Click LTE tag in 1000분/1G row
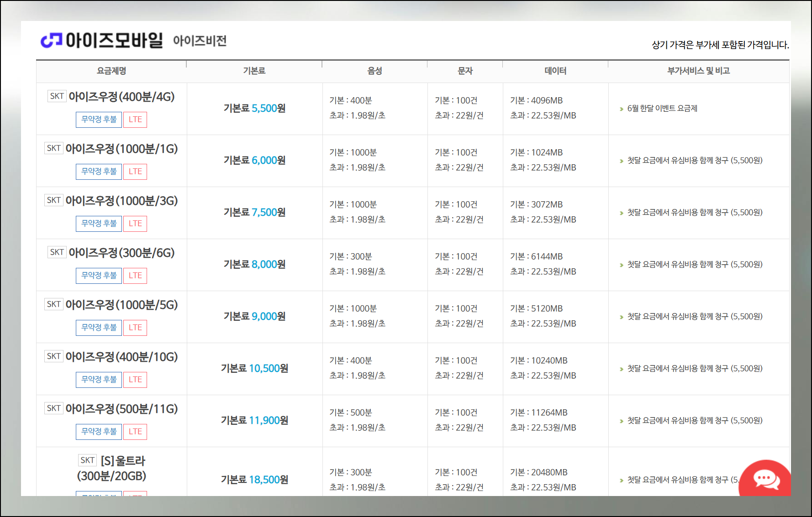 (x=135, y=172)
